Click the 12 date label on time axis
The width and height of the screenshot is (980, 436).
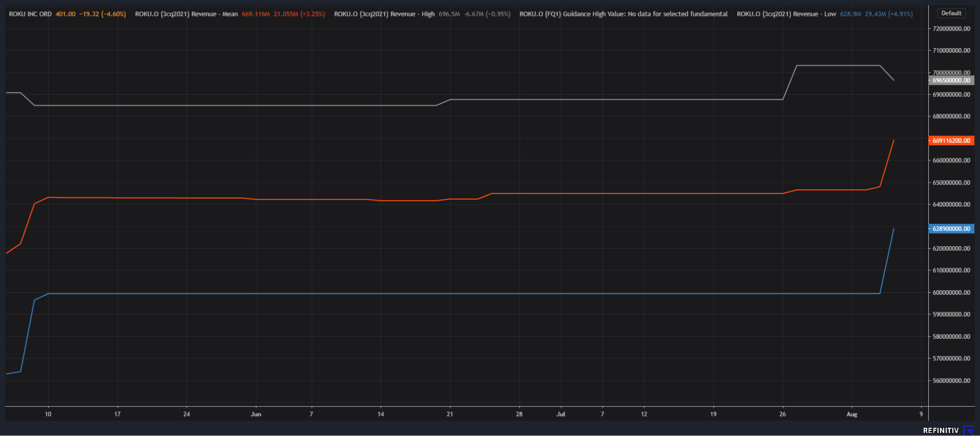[x=644, y=415]
